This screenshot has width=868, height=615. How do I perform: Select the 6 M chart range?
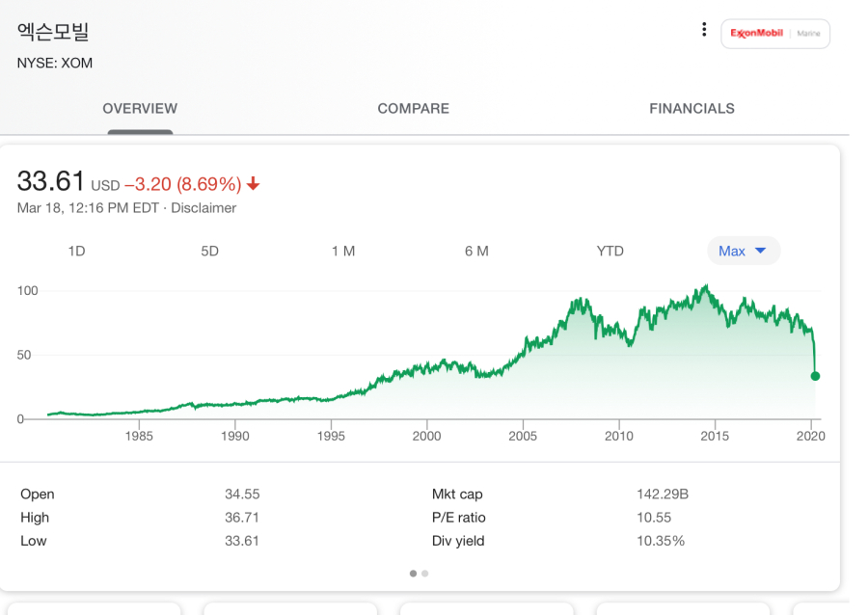476,251
